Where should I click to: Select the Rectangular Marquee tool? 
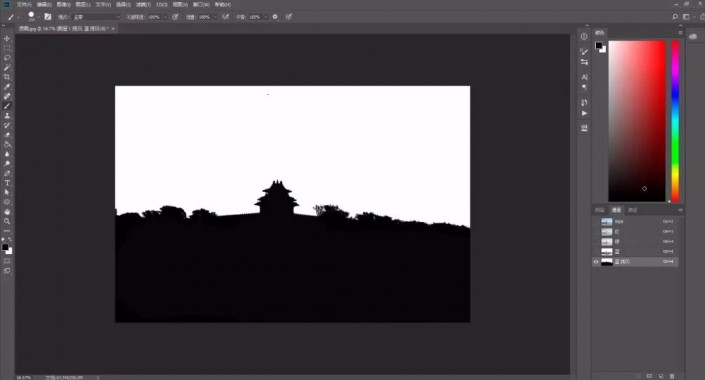pos(7,48)
